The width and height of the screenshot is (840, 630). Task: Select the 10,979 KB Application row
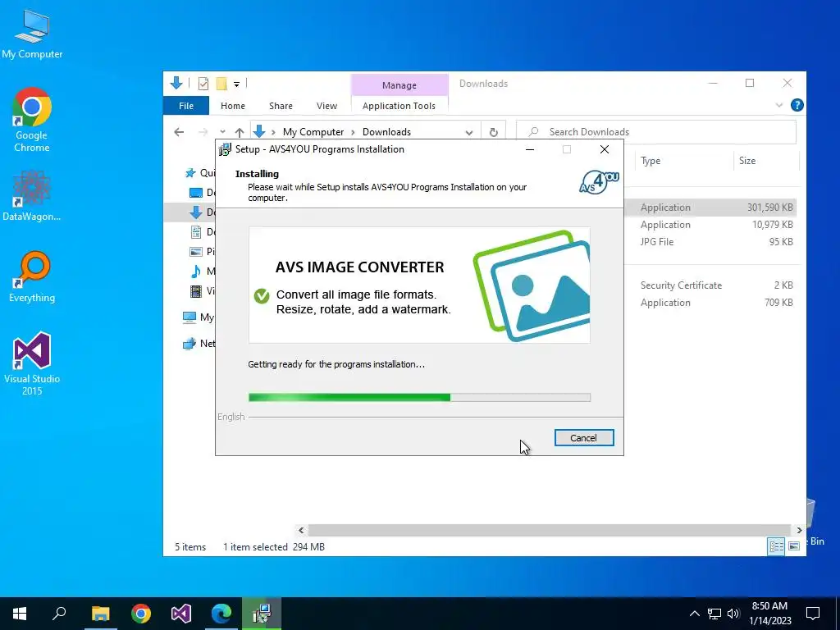pyautogui.click(x=711, y=225)
